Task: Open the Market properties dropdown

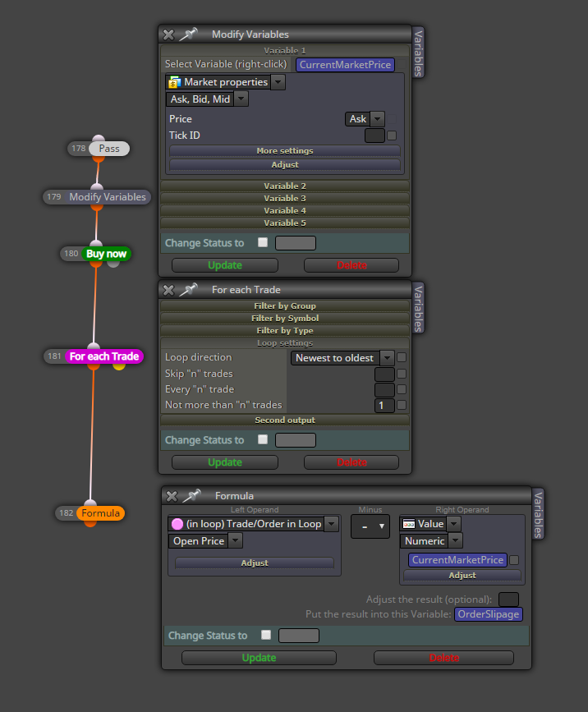Action: click(278, 82)
